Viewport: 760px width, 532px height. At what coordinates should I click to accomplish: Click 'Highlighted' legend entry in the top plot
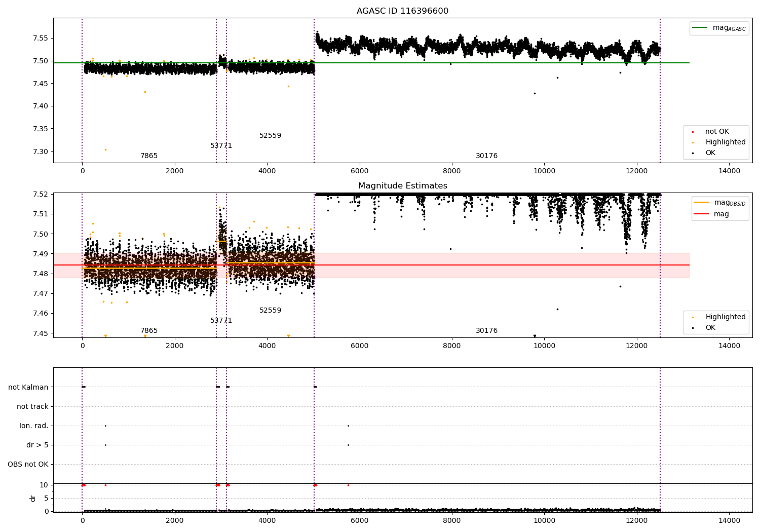(719, 142)
